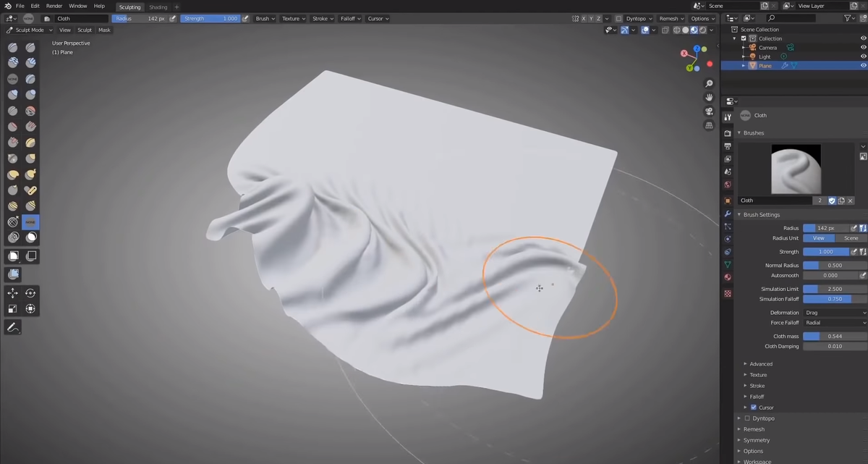Click the viewport zoom magnifier icon
This screenshot has height=464, width=868.
(710, 84)
